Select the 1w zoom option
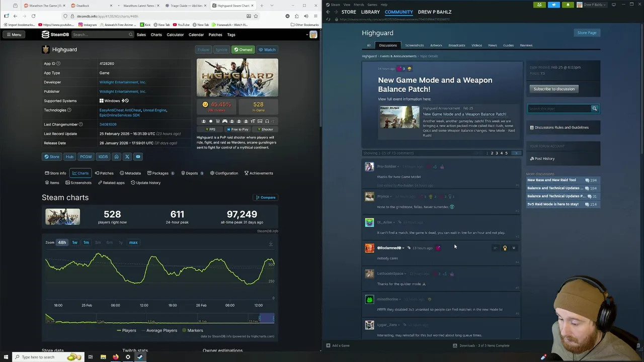The height and width of the screenshot is (362, 644). (74, 243)
